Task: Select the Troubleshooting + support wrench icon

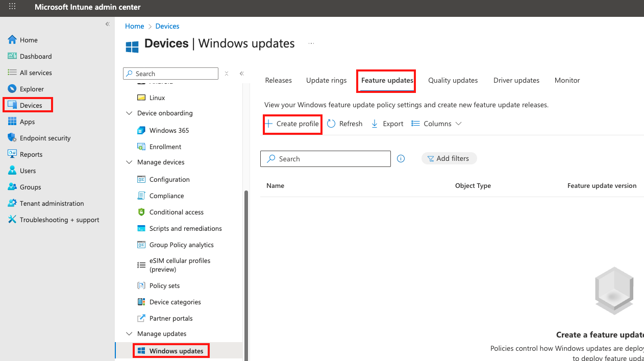Action: point(12,220)
